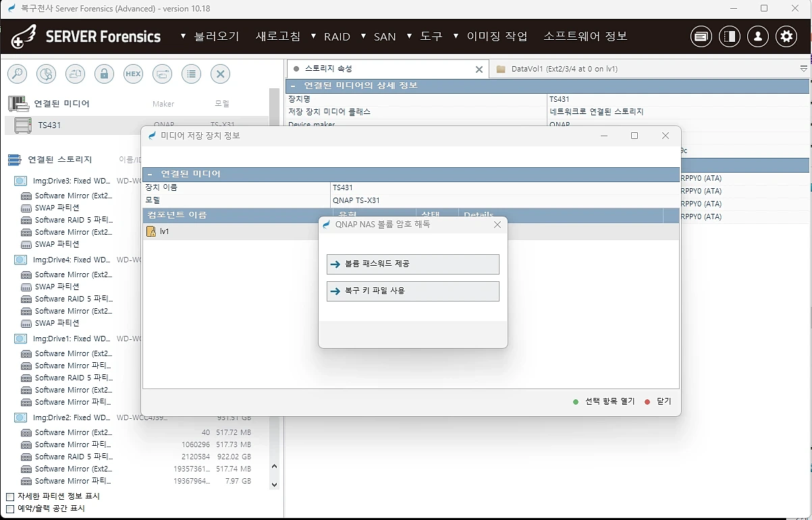Open the 이미징 작업 dropdown menu
Viewport: 812px width, 520px height.
pyautogui.click(x=491, y=36)
